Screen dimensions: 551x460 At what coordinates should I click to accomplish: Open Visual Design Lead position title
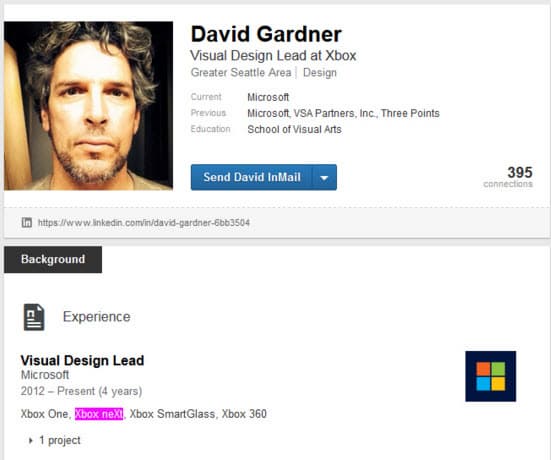click(82, 361)
